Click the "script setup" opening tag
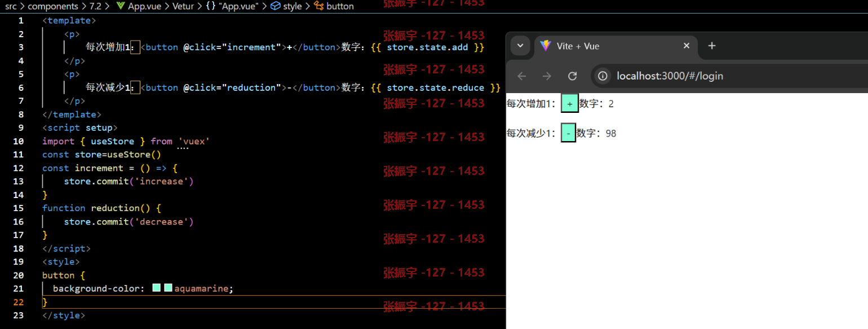This screenshot has height=329, width=868. pyautogui.click(x=79, y=128)
